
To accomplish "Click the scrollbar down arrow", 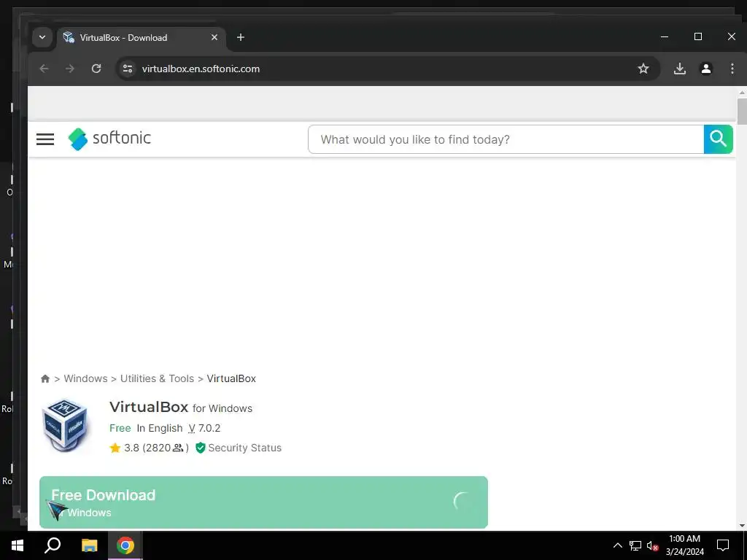I will click(x=742, y=526).
